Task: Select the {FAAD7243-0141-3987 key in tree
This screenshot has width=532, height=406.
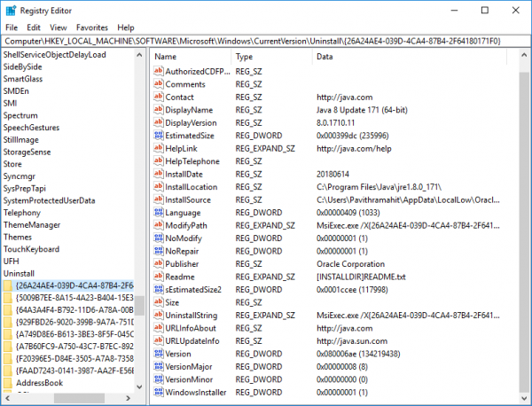Action: click(74, 371)
